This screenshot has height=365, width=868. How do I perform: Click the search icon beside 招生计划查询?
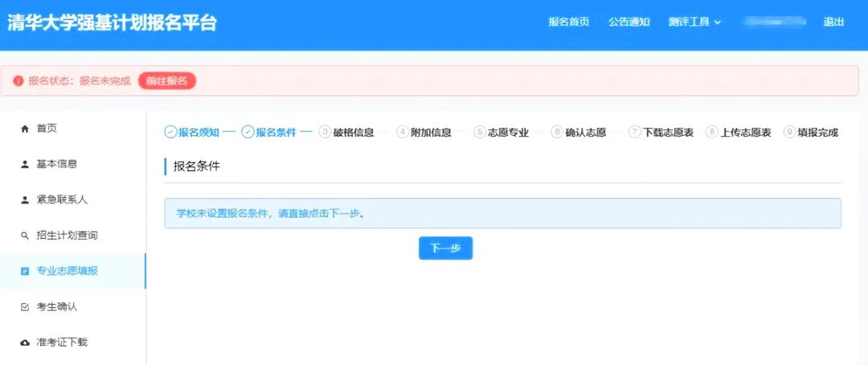pyautogui.click(x=24, y=236)
